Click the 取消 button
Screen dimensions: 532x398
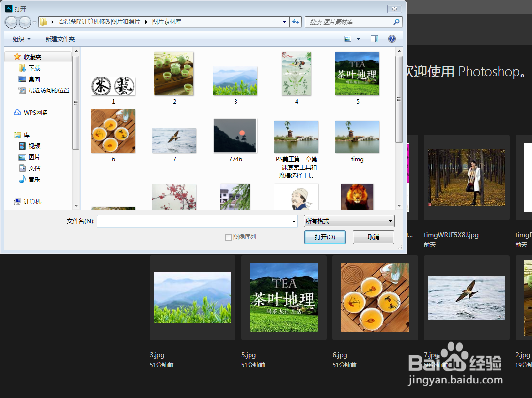(374, 237)
